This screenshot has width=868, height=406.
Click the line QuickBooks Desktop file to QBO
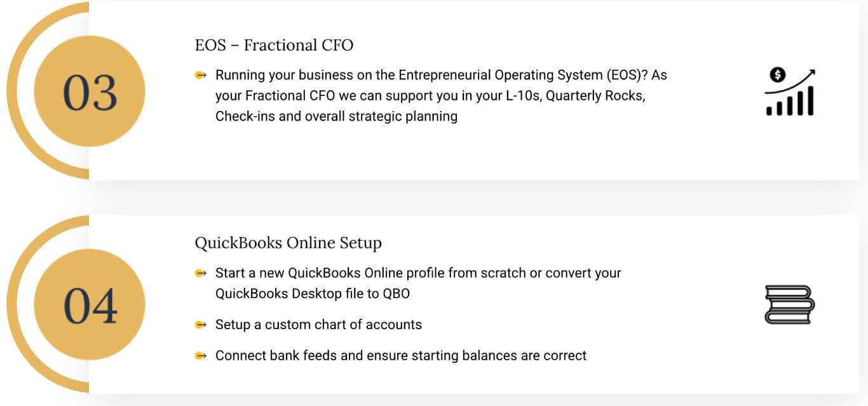313,294
